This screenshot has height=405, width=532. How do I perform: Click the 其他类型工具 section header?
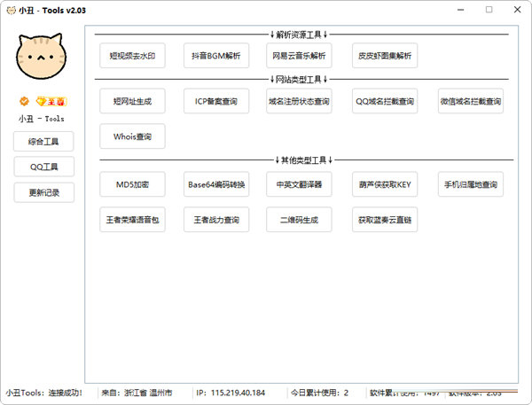pyautogui.click(x=304, y=160)
